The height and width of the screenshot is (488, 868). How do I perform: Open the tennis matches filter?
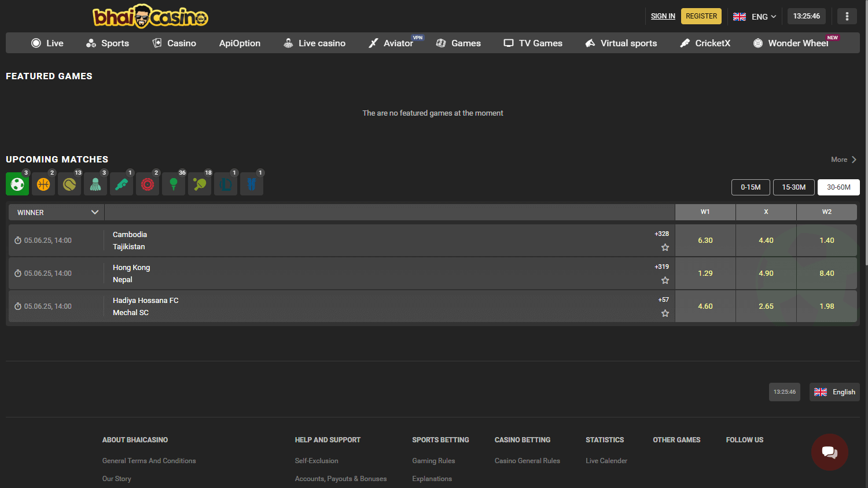[69, 184]
